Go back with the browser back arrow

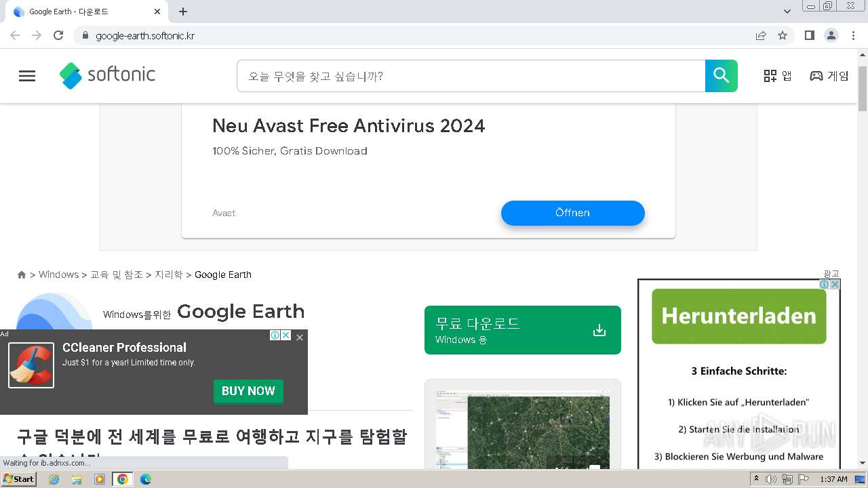coord(15,35)
